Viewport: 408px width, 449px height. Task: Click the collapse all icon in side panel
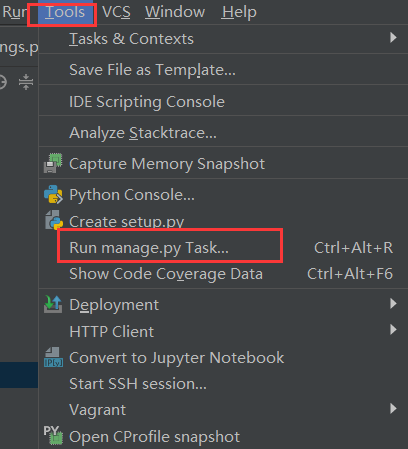click(26, 82)
